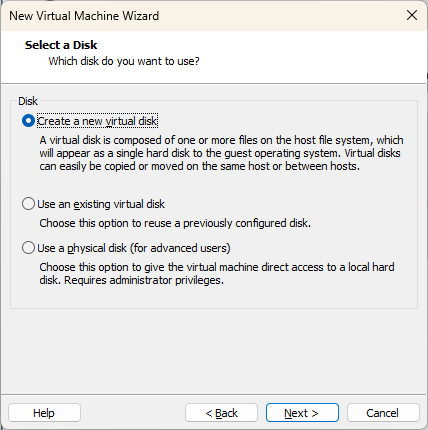Click the Next > button
Screen dimensions: 428x430
302,413
